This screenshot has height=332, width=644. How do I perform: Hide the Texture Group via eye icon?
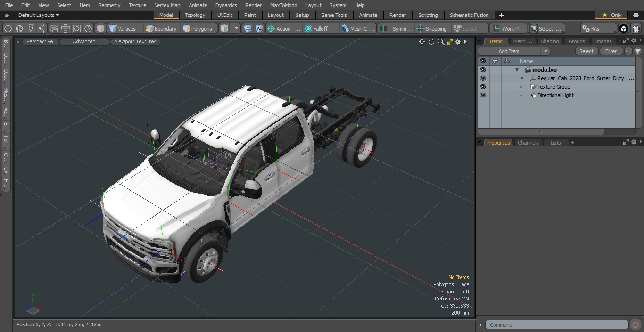click(483, 87)
